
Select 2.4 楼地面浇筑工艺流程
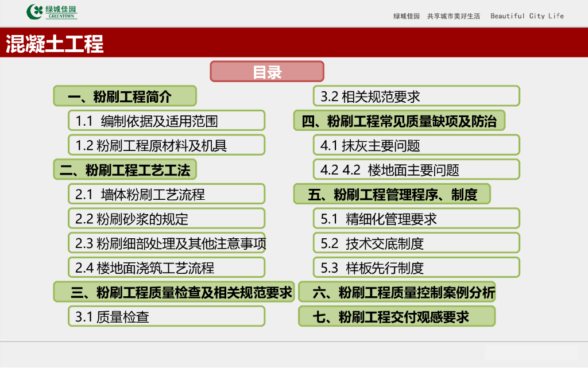click(167, 268)
